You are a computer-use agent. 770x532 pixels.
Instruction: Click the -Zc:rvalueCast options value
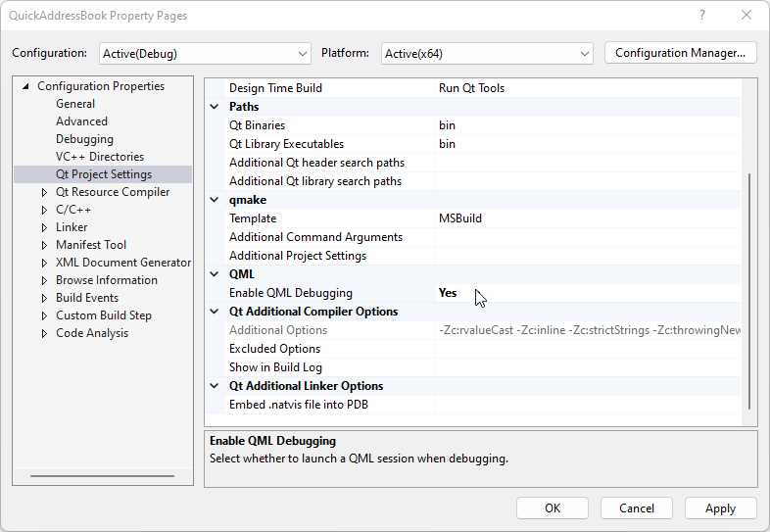click(589, 330)
